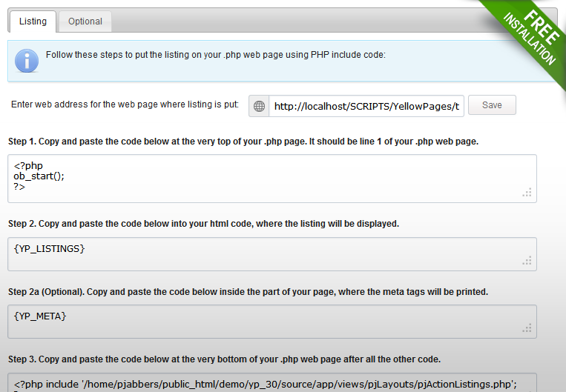Click the globe icon beside the URL field
Viewport: 566px width, 392px height.
coord(259,106)
